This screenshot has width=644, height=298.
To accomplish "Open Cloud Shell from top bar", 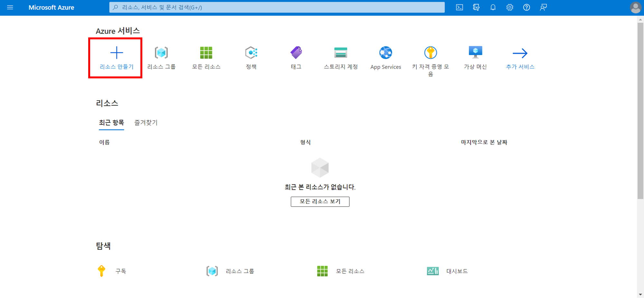I will click(459, 7).
